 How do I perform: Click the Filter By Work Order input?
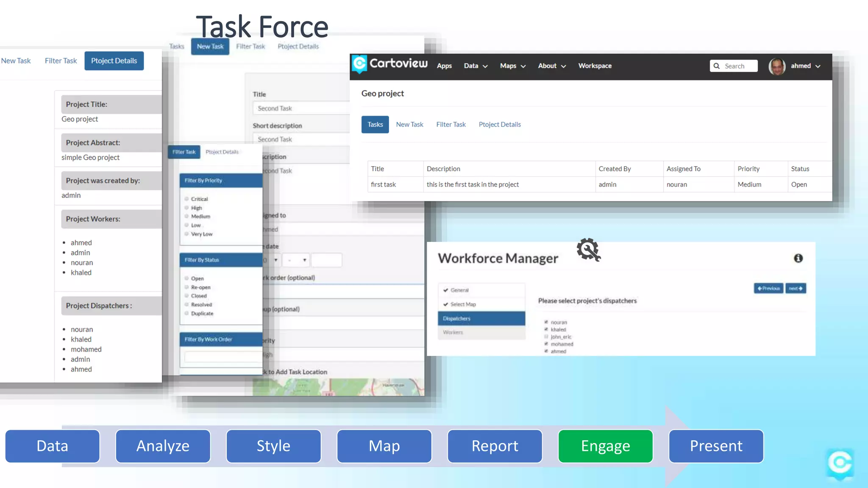pyautogui.click(x=223, y=357)
